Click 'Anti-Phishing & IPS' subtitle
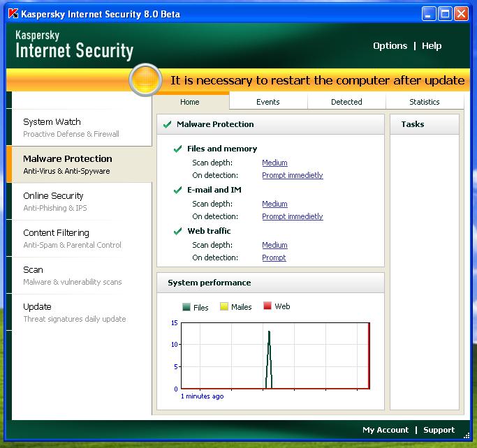This screenshot has height=448, width=477. coord(55,208)
